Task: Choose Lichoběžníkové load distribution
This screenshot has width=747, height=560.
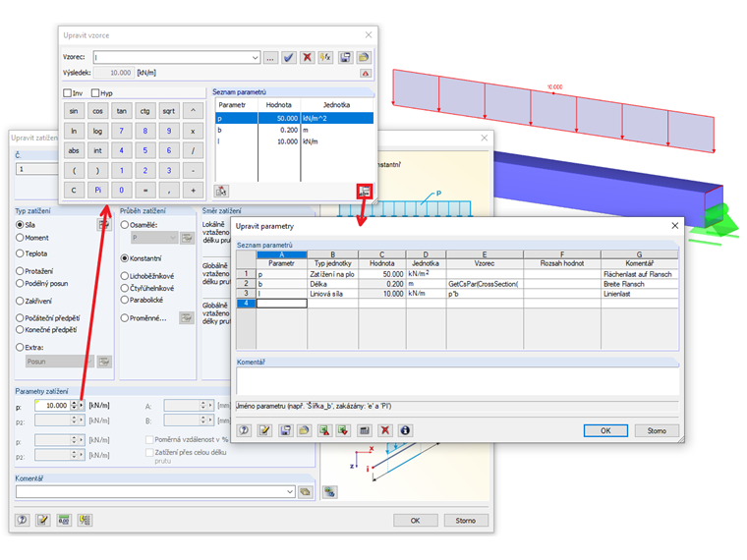Action: point(125,276)
